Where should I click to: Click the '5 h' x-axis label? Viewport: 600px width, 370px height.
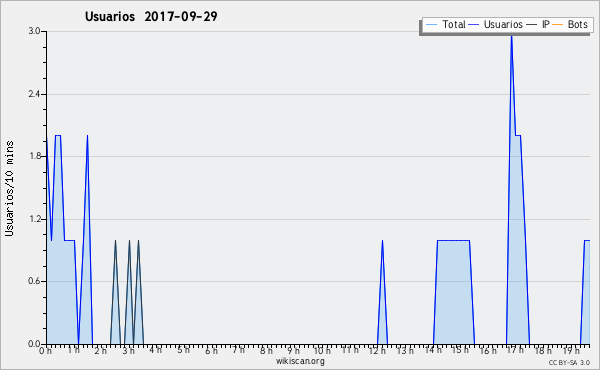pyautogui.click(x=184, y=350)
